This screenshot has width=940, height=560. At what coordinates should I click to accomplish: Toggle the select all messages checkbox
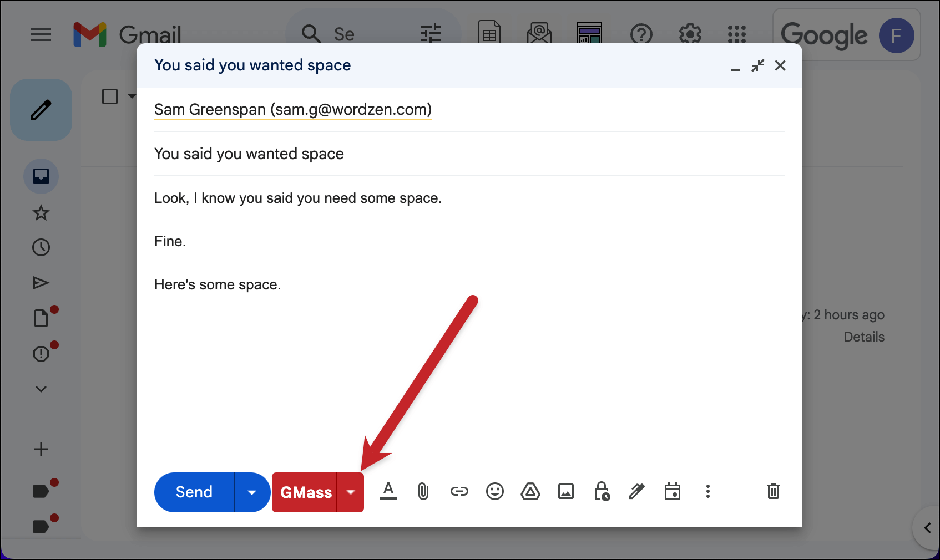[110, 96]
